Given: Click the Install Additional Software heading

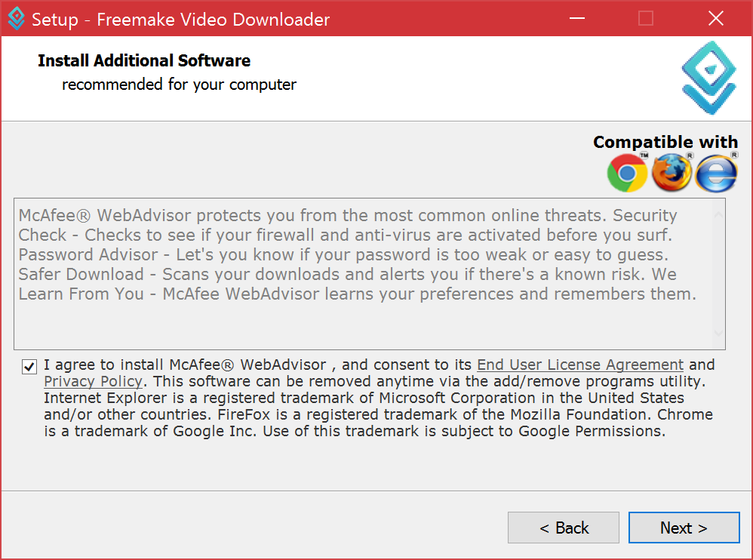Looking at the screenshot, I should tap(144, 60).
